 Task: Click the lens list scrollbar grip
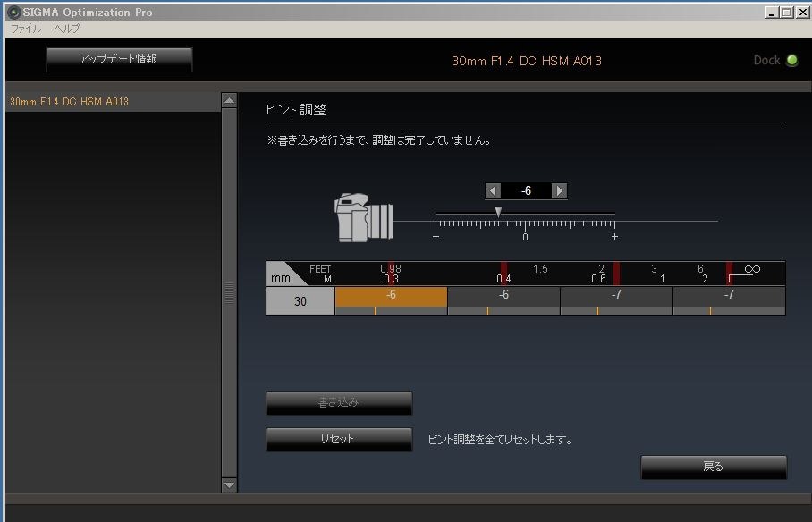[x=229, y=293]
